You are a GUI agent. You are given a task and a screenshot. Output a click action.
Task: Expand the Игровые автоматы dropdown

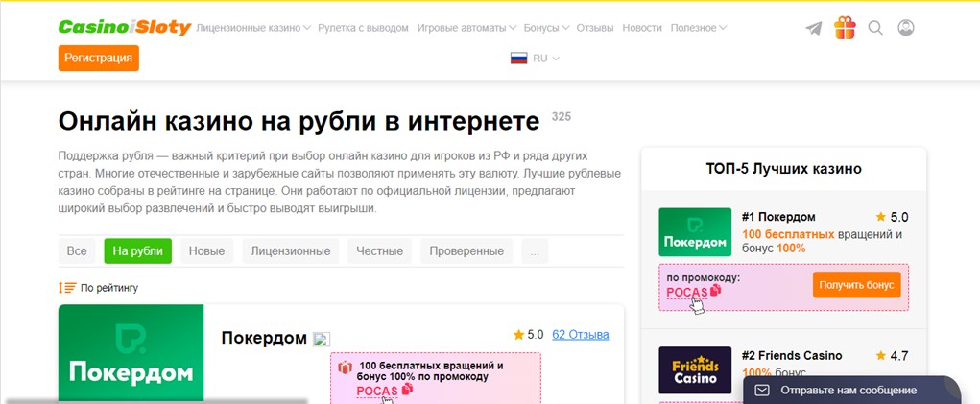pos(466,28)
